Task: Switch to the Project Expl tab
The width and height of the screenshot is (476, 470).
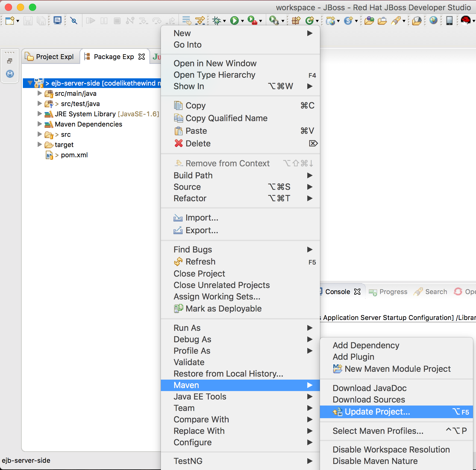Action: pyautogui.click(x=50, y=57)
